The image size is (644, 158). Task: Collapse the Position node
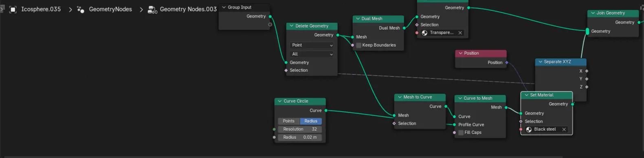(460, 53)
